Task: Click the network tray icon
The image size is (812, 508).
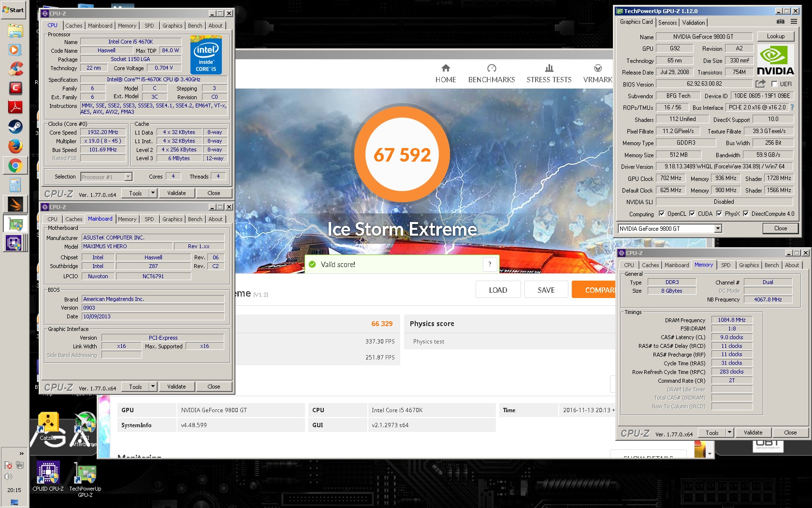Action: tap(20, 465)
